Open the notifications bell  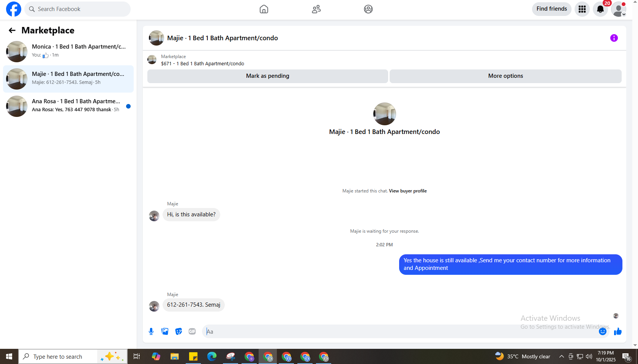(x=600, y=9)
